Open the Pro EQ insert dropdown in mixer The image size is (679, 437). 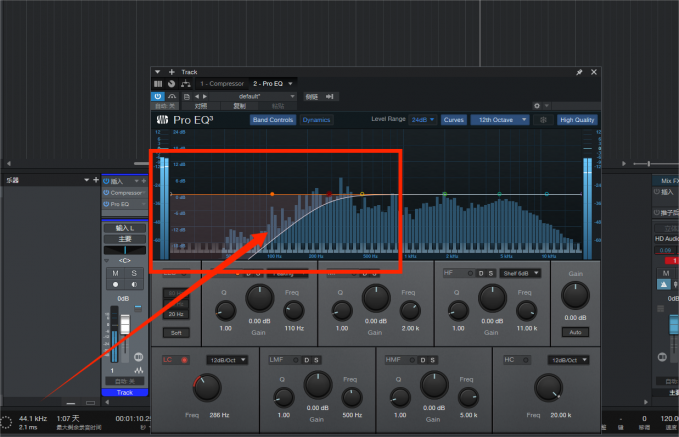pos(144,204)
